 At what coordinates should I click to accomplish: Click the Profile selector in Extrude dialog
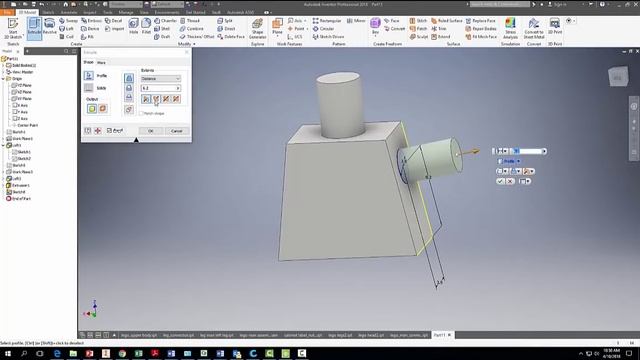tap(89, 76)
